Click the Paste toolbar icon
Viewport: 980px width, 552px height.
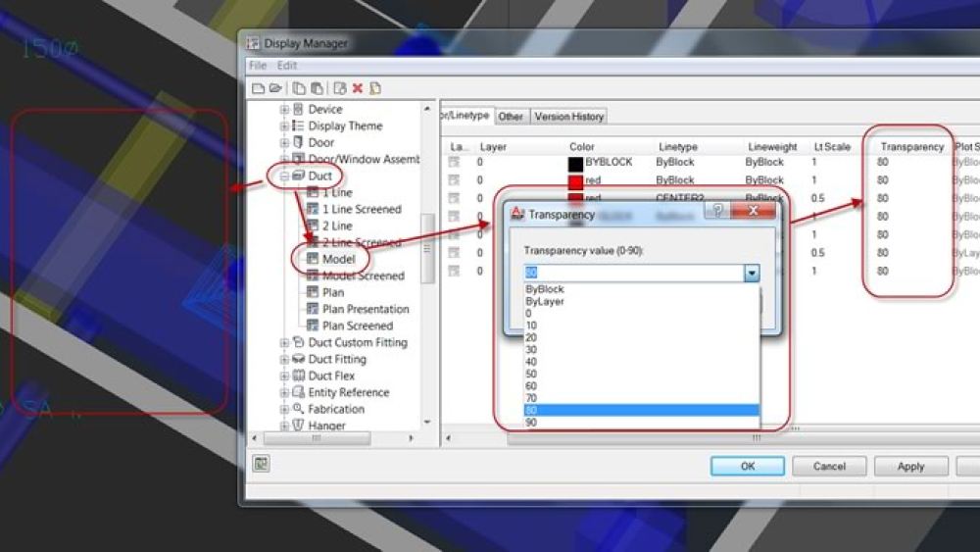(316, 88)
